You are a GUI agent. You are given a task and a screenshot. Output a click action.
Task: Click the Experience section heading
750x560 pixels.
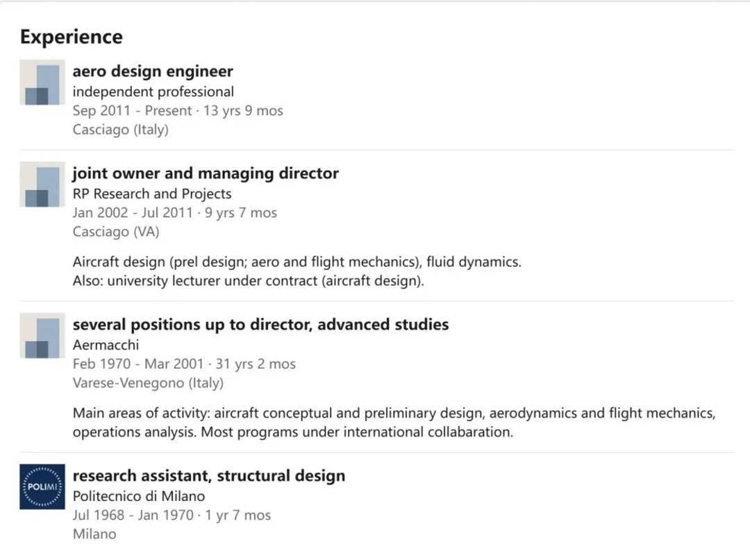point(71,37)
